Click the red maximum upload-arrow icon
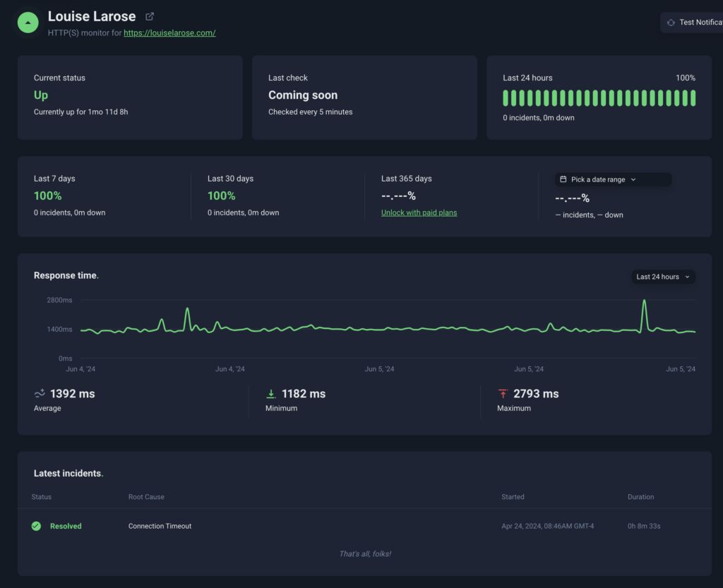Image resolution: width=723 pixels, height=588 pixels. pyautogui.click(x=503, y=394)
